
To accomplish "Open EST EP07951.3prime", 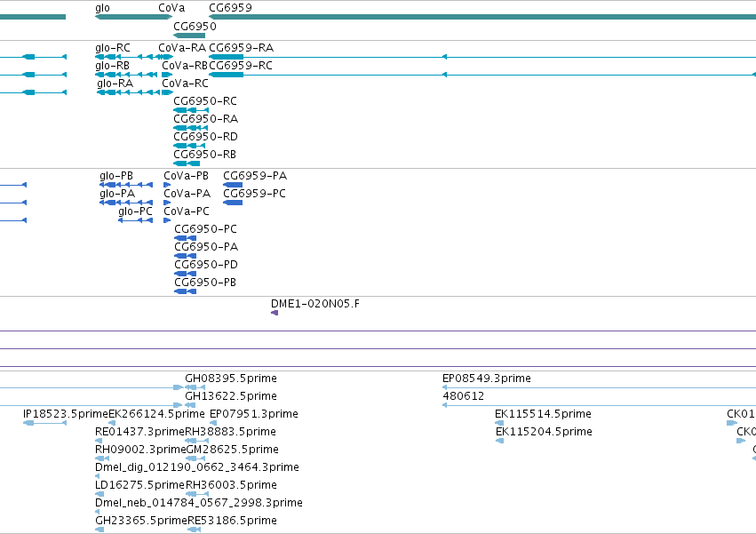I will 254,414.
